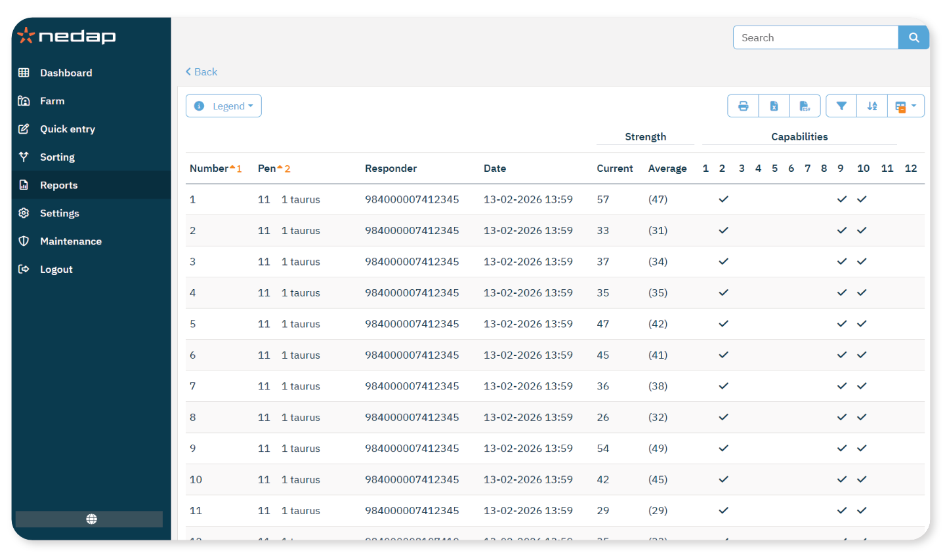Click the Current strength column header
Viewport: 945px width, 560px height.
(x=615, y=169)
